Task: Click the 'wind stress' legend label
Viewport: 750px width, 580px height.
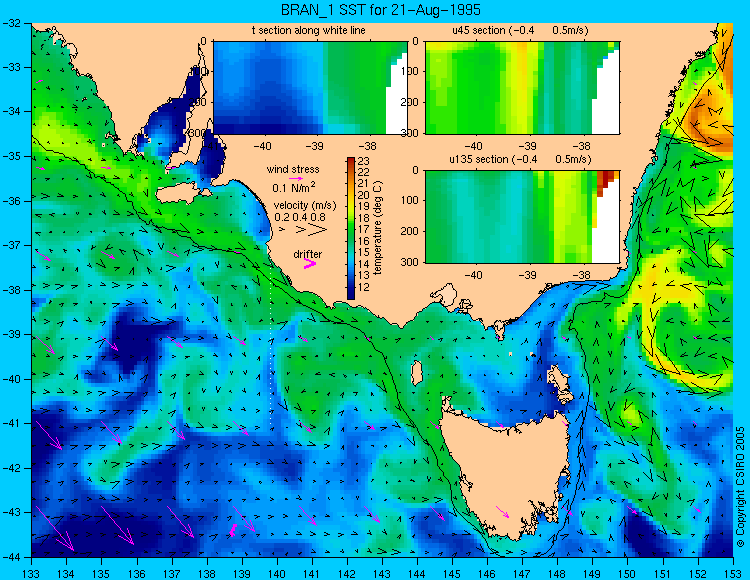Action: click(293, 169)
